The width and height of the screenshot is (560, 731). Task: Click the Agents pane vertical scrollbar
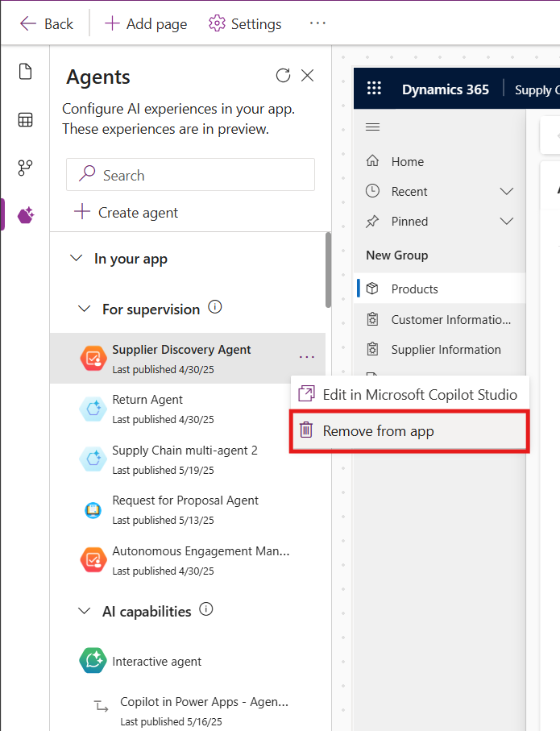(x=328, y=270)
